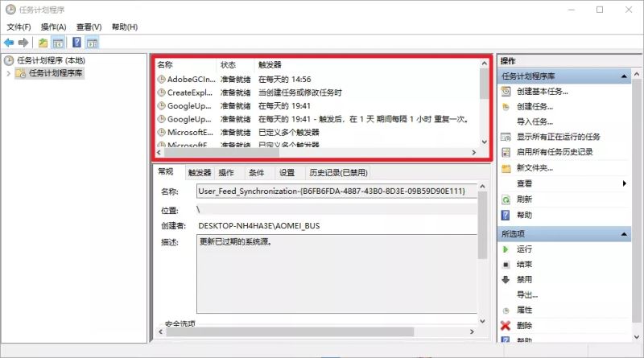Select the AdobeGCIn... task row
Screen dimensions: 644x358
tap(192, 80)
